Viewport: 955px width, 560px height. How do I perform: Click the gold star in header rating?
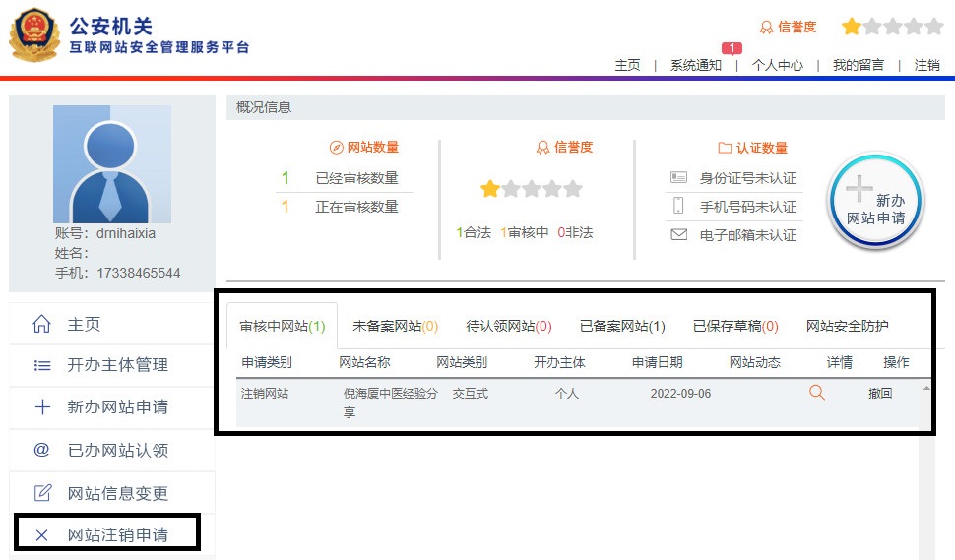[x=852, y=27]
